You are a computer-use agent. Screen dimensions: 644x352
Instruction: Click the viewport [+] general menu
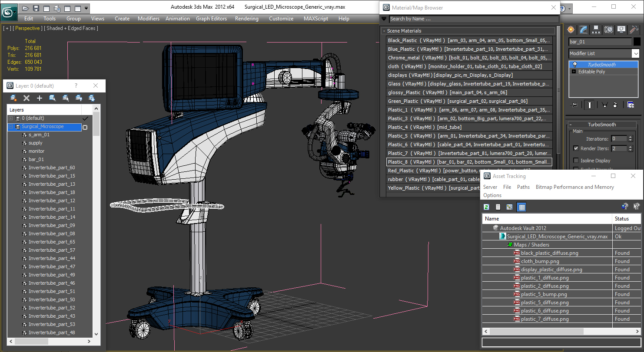click(x=7, y=28)
